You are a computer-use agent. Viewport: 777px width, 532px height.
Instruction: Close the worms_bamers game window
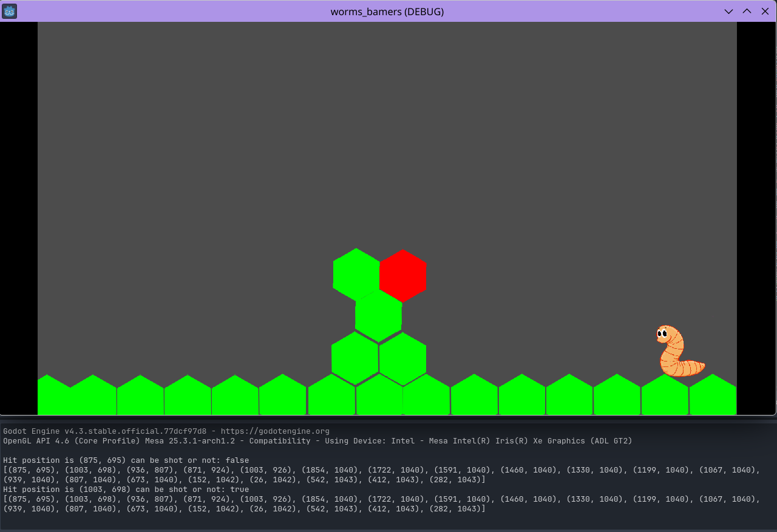765,11
